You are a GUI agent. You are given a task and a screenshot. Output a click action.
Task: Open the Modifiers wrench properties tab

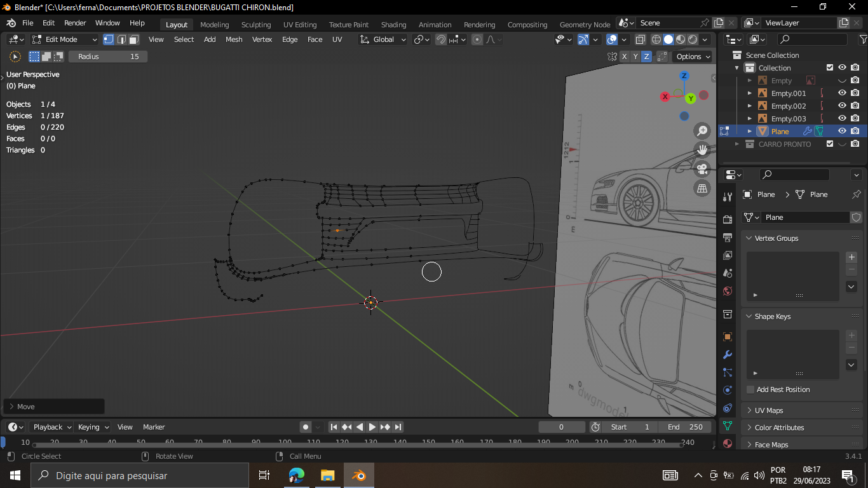click(728, 355)
